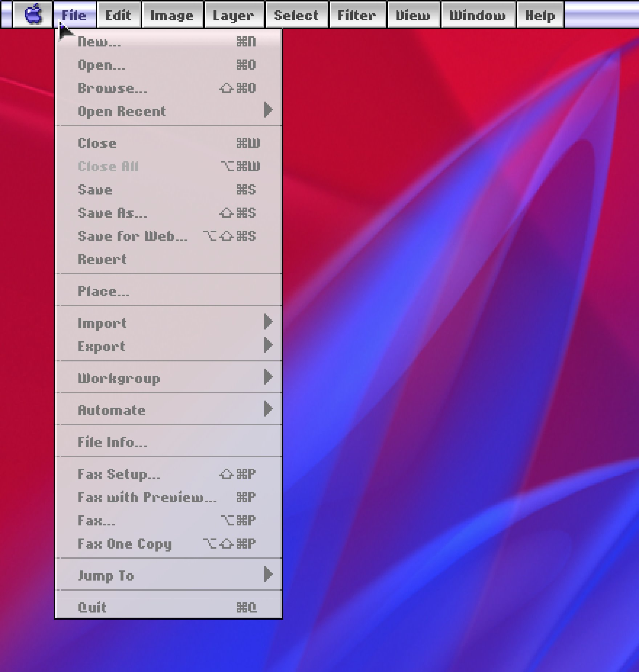The height and width of the screenshot is (672, 639).
Task: Choose Fax with Preview... entry
Action: coord(169,497)
